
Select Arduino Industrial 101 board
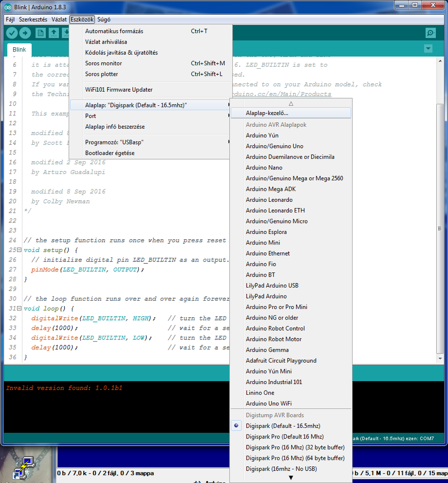(x=290, y=382)
